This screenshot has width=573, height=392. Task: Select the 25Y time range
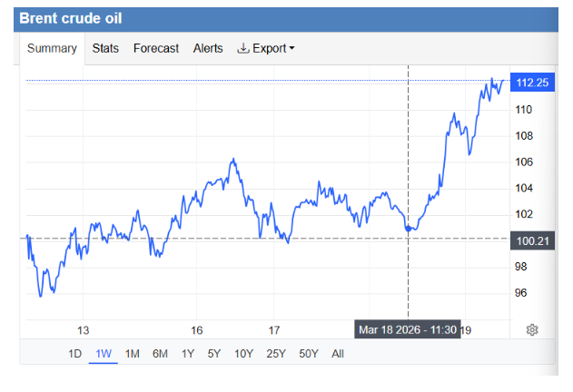pyautogui.click(x=275, y=354)
